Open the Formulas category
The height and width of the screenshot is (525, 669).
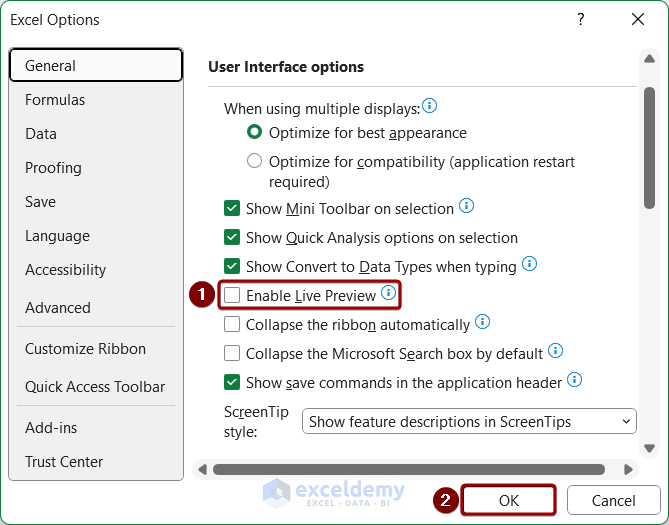[96, 99]
